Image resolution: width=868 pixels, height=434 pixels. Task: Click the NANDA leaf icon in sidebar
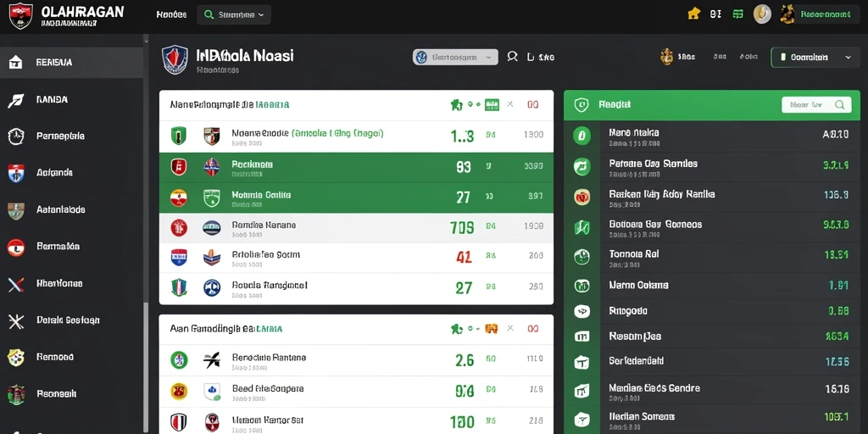coord(15,100)
